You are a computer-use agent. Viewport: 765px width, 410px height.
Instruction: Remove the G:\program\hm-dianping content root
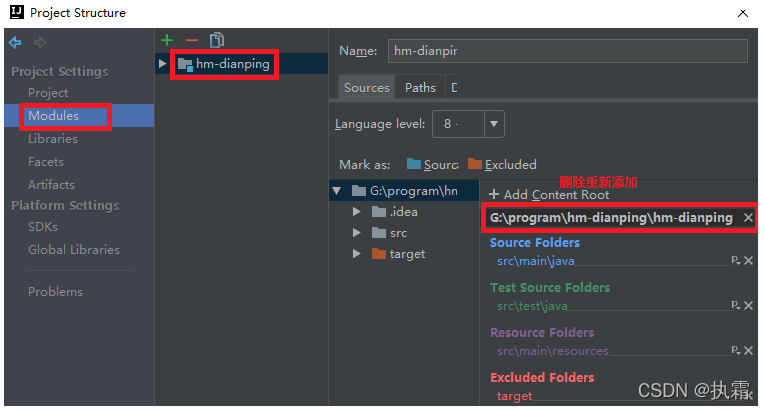click(x=748, y=218)
